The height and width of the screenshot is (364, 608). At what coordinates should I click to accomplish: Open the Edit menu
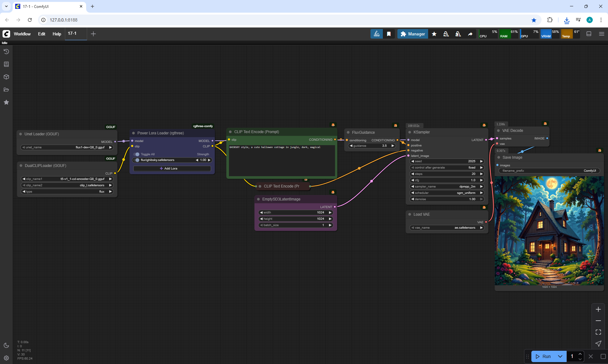pos(41,34)
